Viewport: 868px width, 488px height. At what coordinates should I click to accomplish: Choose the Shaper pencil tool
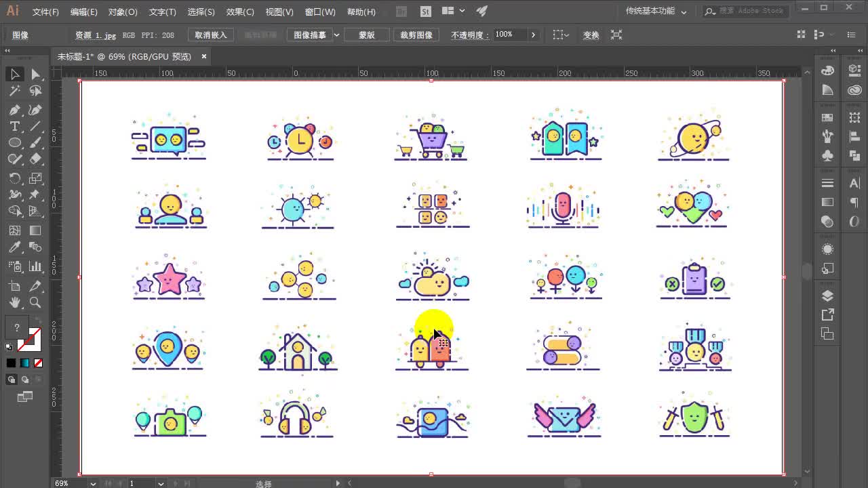(x=15, y=160)
